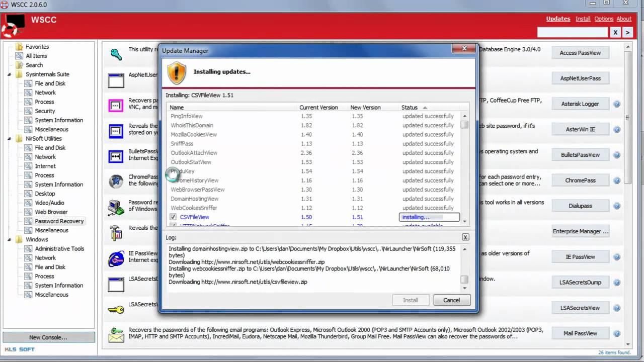Viewport: 644px width, 362px height.
Task: Open the Options menu
Action: tap(604, 19)
